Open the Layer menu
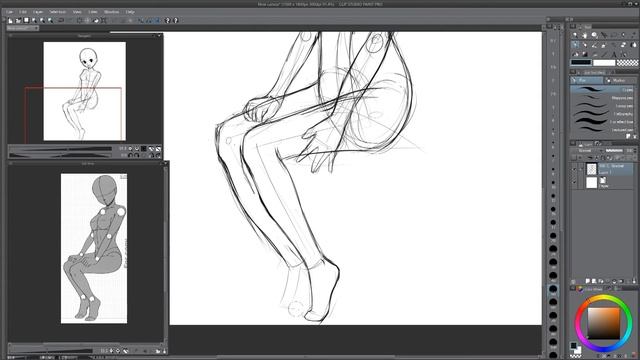 tap(38, 12)
